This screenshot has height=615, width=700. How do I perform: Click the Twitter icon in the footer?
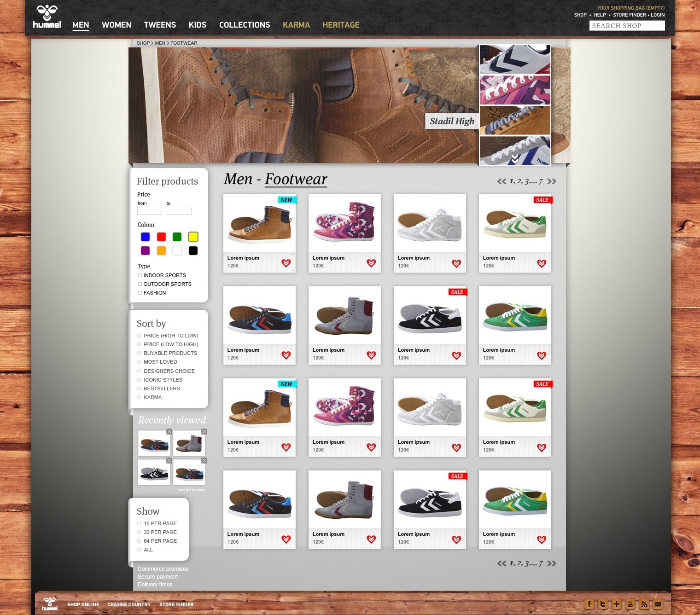[602, 604]
